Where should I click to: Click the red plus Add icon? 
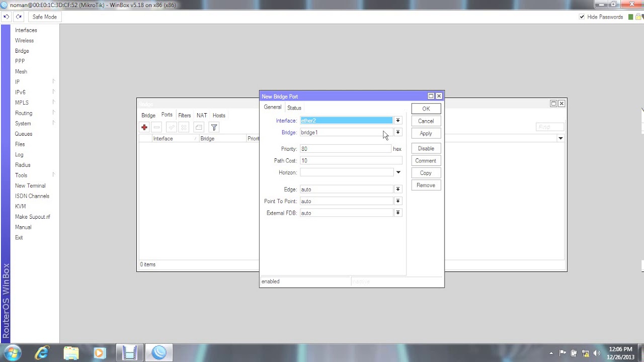pyautogui.click(x=144, y=128)
